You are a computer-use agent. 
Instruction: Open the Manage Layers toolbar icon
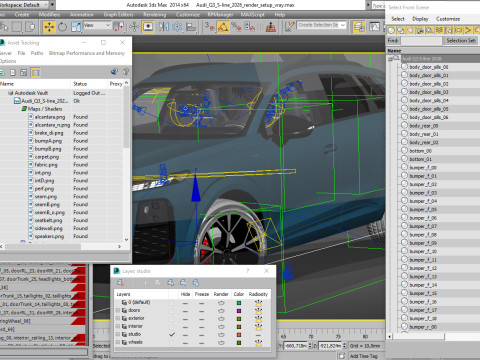(359, 27)
